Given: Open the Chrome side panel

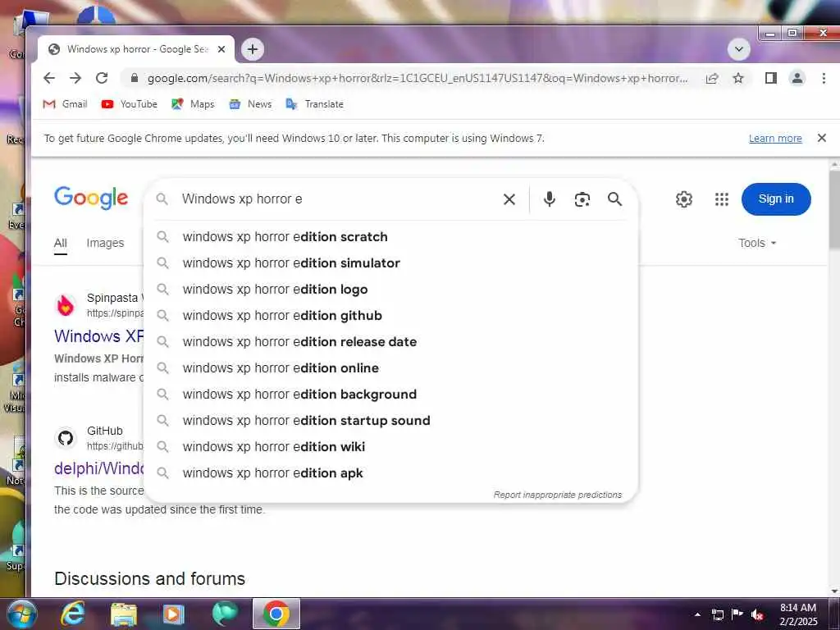Looking at the screenshot, I should pos(771,78).
